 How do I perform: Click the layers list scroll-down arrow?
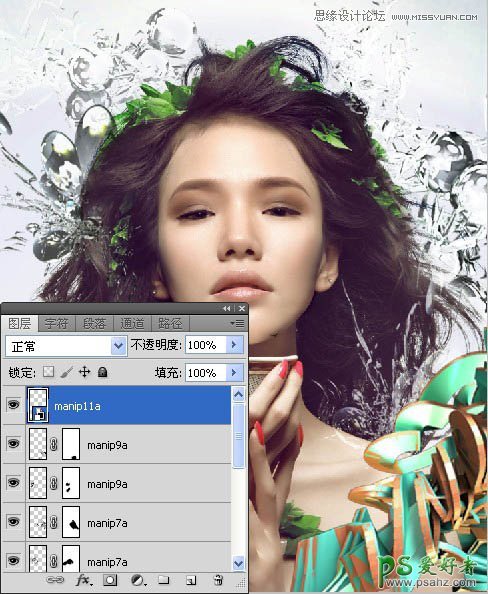pyautogui.click(x=238, y=563)
